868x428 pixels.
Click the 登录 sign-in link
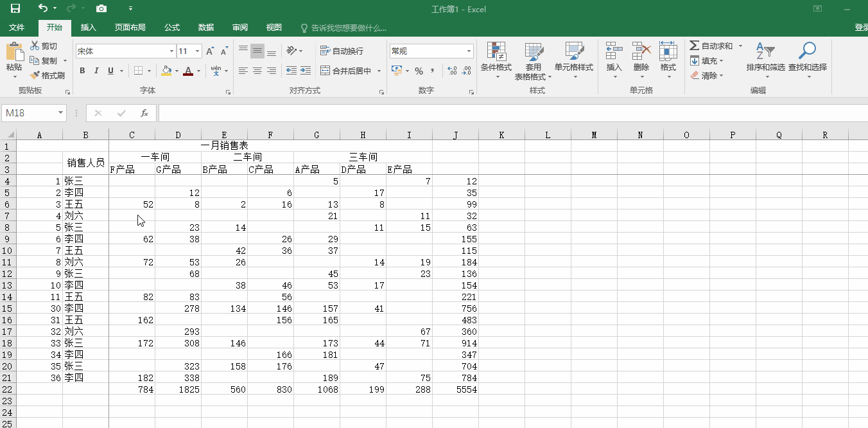(860, 27)
